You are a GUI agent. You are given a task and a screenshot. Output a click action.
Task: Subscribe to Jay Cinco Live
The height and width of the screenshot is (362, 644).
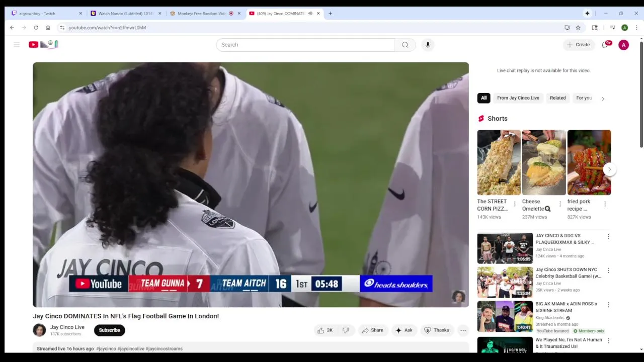tap(109, 330)
